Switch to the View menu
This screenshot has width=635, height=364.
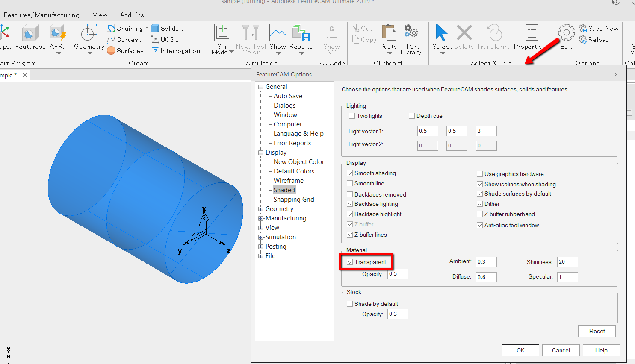100,15
